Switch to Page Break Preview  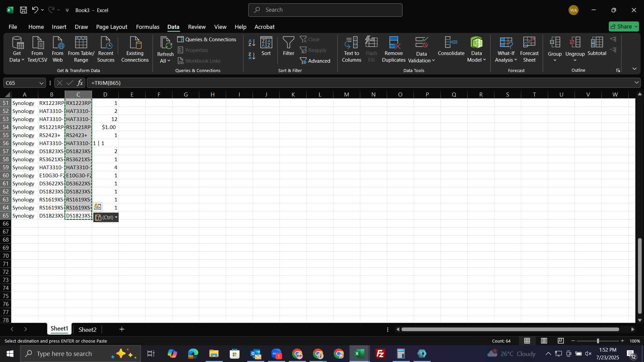561,341
